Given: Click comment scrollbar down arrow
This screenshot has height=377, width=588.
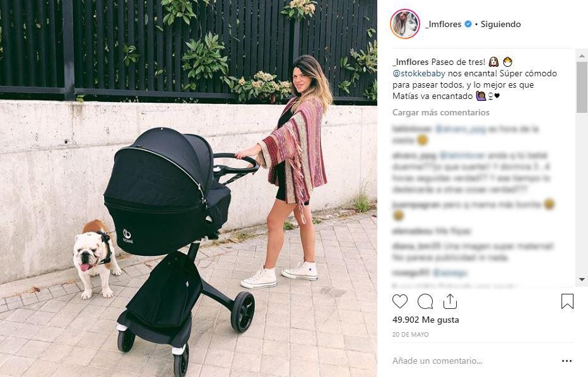Looking at the screenshot, I should point(582,279).
